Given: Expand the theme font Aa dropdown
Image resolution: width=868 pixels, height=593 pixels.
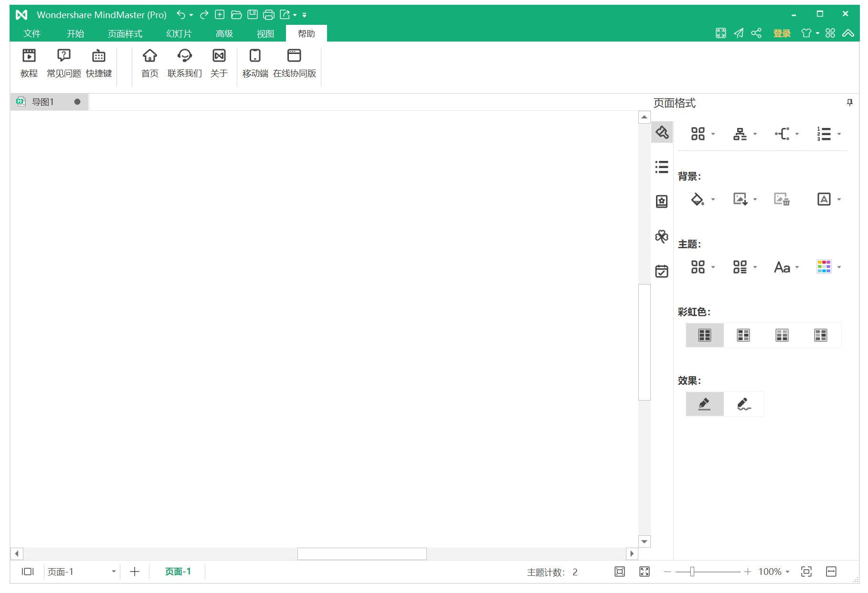Looking at the screenshot, I should [x=797, y=267].
